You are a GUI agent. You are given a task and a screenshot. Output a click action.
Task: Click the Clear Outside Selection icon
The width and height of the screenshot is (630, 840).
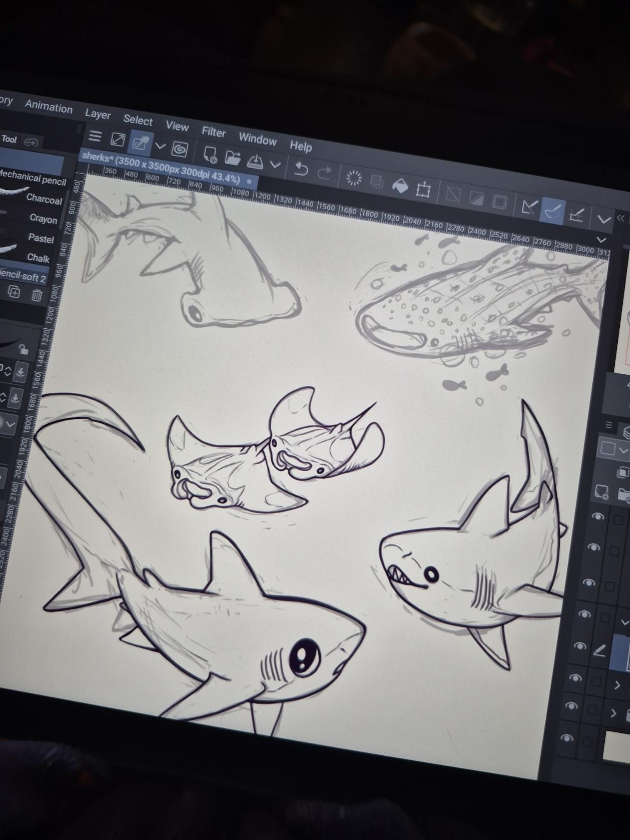pos(376,182)
